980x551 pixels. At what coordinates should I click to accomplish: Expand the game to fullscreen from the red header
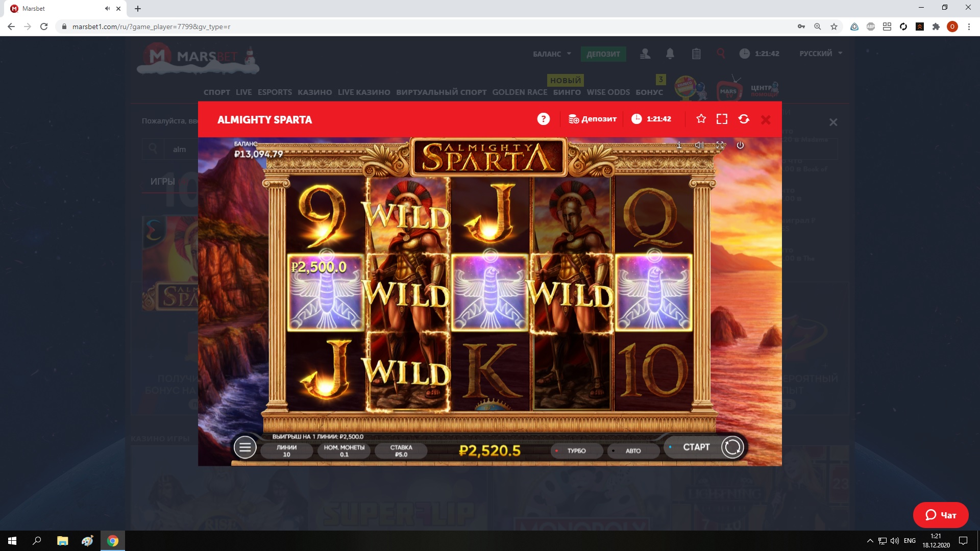pyautogui.click(x=722, y=119)
